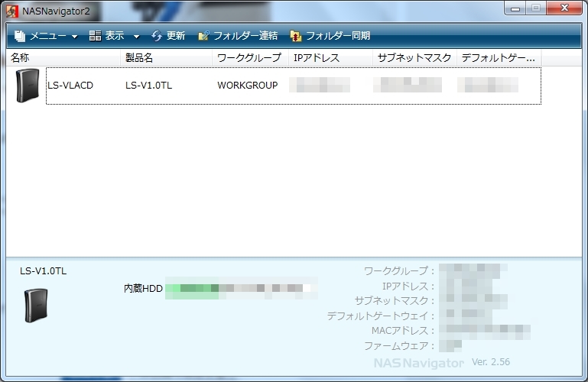
Task: Select the LS-VLACD LinkStation device icon
Action: tap(28, 86)
